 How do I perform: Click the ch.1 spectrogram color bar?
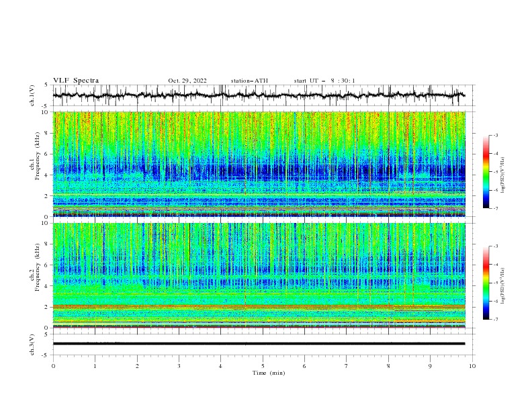[486, 172]
